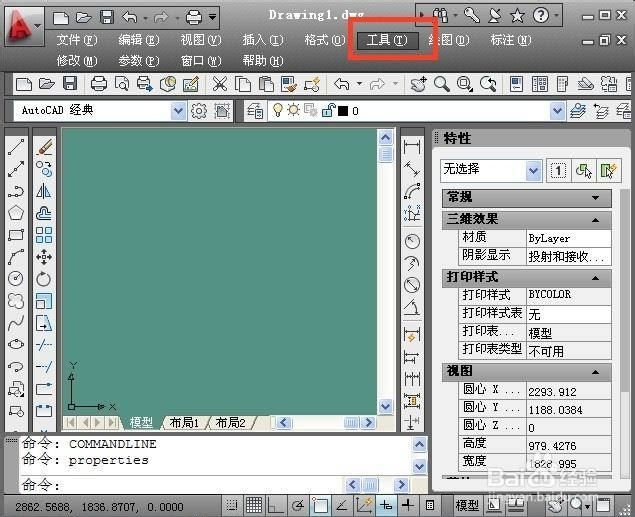Viewport: 635px width, 517px height.
Task: Select the Move modify tool
Action: 44,257
